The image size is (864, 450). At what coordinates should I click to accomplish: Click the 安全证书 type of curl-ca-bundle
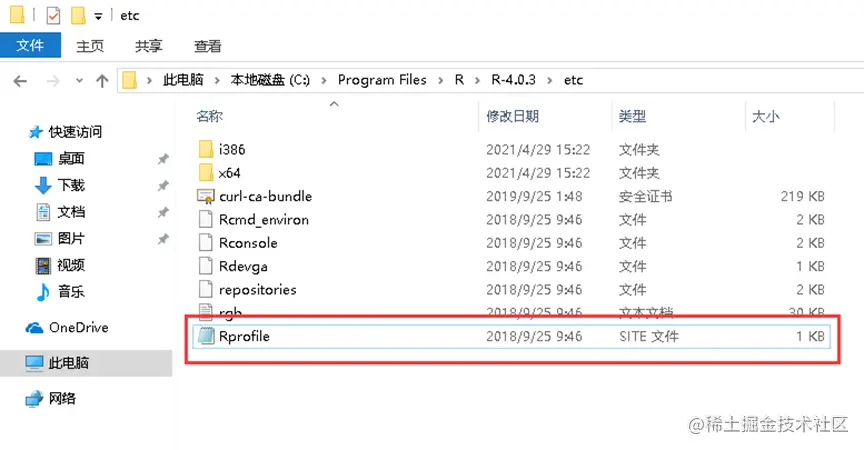click(x=645, y=196)
